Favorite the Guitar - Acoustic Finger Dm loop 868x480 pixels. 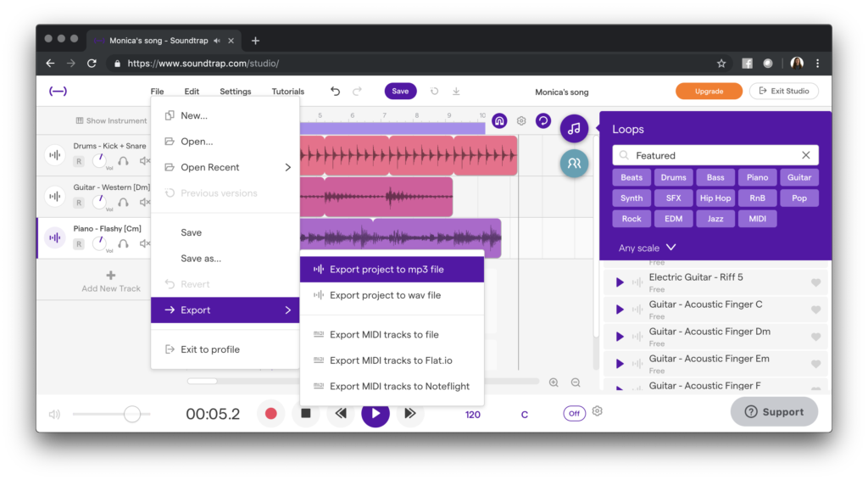coord(815,337)
